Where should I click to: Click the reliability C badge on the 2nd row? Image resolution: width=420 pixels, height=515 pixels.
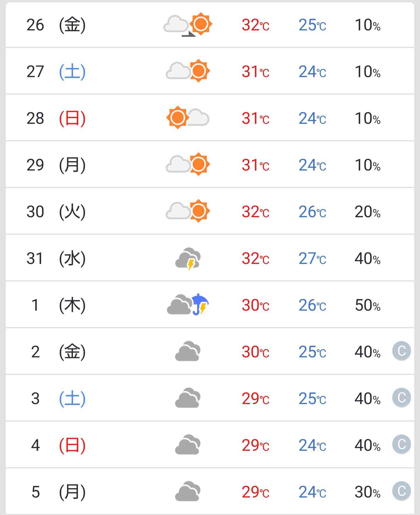click(402, 351)
